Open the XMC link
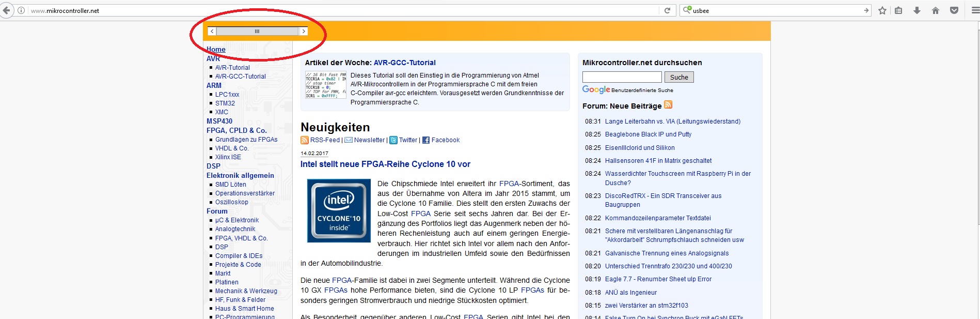 (x=222, y=112)
